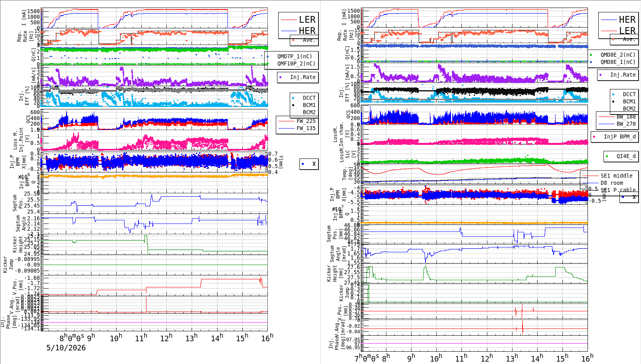Click the green QI4E_d legend marker dot
This screenshot has width=641, height=364.
pyautogui.click(x=607, y=156)
